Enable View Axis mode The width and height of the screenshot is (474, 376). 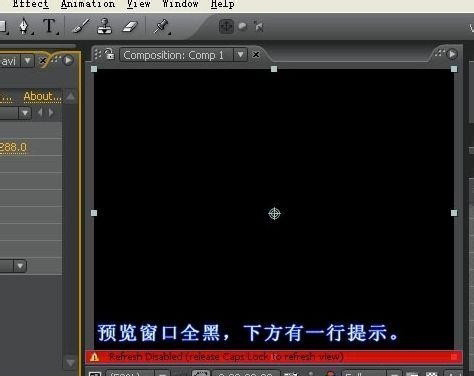coord(258,26)
